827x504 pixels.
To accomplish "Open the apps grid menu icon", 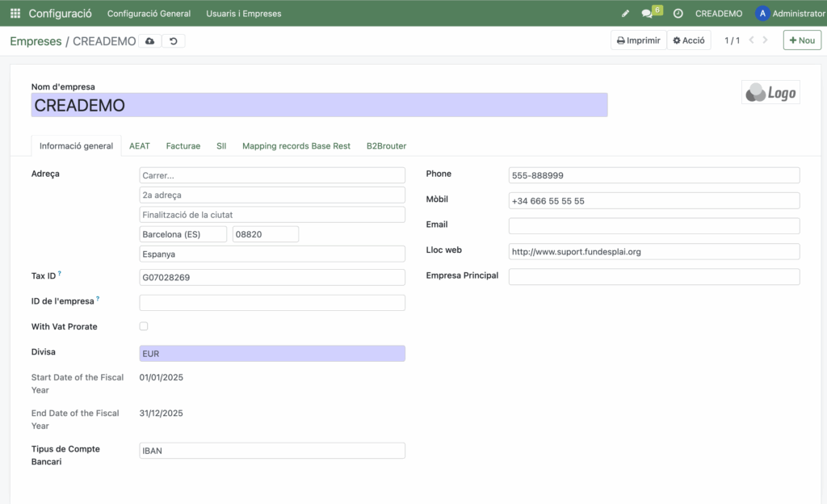I will [15, 14].
